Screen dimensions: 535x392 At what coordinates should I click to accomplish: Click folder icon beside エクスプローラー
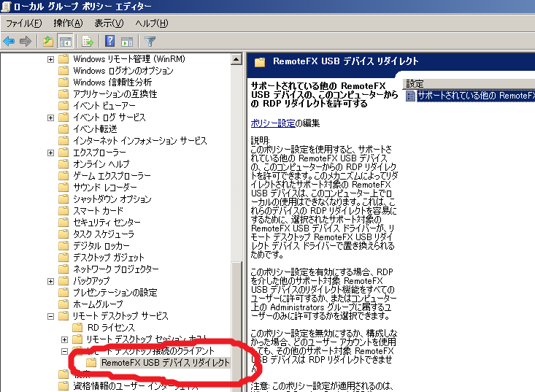63,153
